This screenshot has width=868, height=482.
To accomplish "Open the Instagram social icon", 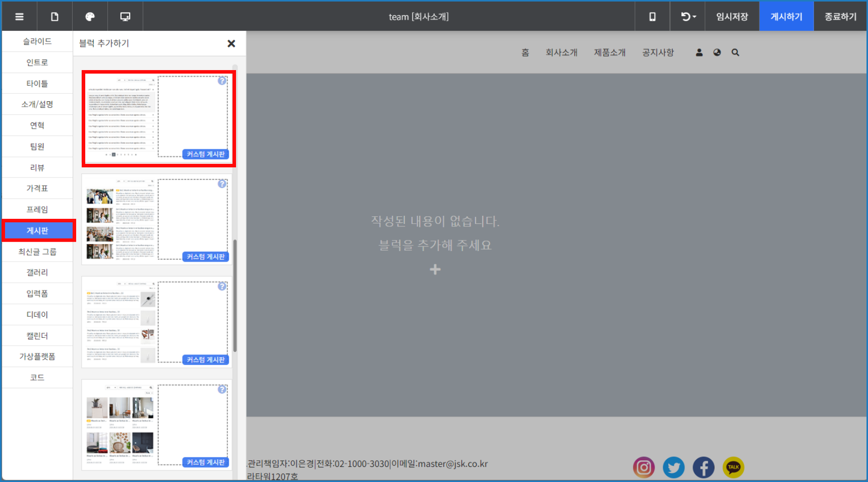I will [x=644, y=467].
